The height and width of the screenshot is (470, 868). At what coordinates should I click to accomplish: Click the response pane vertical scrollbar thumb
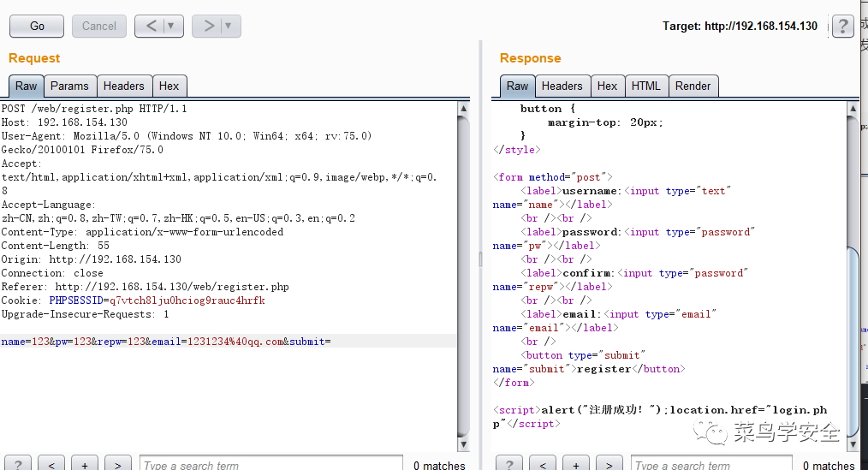click(x=853, y=341)
